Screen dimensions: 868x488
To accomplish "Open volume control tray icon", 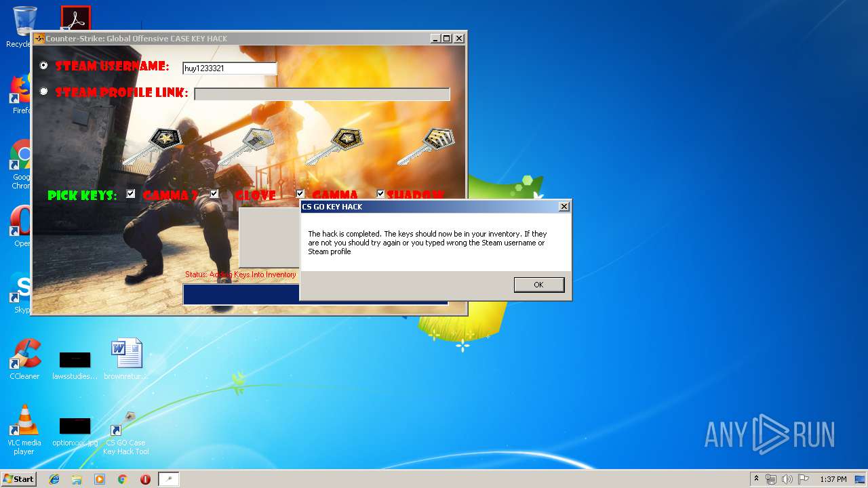I will pyautogui.click(x=787, y=479).
